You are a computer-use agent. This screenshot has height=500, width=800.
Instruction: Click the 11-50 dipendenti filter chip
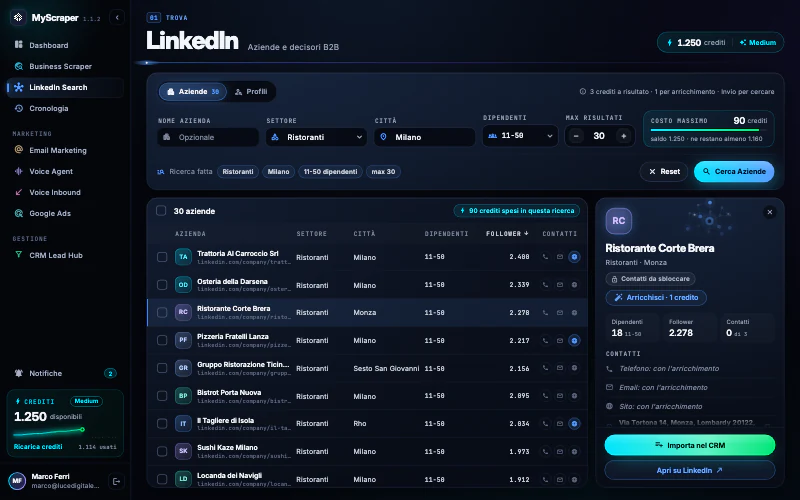(330, 172)
